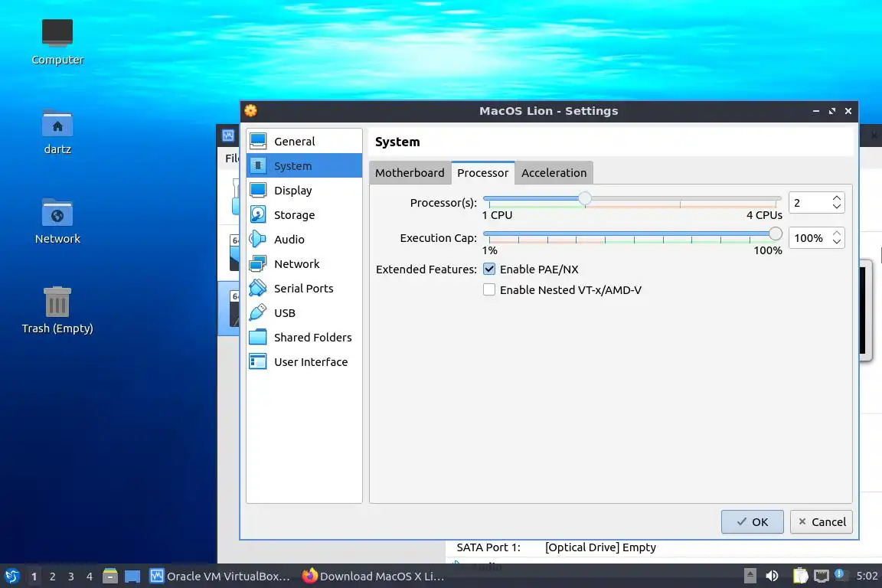Open the USB plug icon
Image resolution: width=882 pixels, height=588 pixels.
click(x=258, y=312)
